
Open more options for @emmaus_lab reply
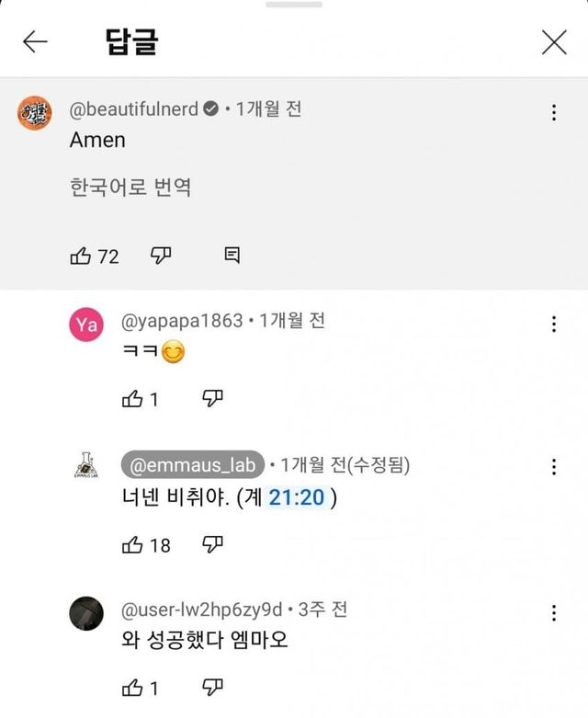[x=554, y=467]
